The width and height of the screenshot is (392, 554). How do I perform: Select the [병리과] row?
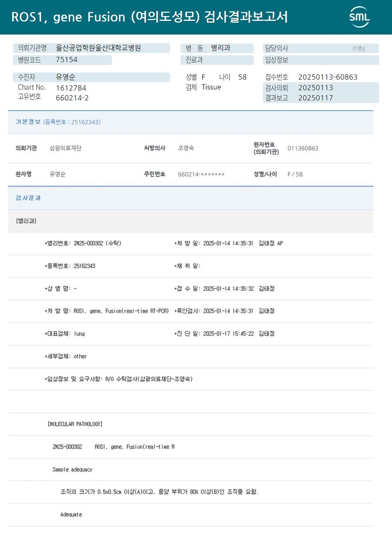tap(190, 221)
